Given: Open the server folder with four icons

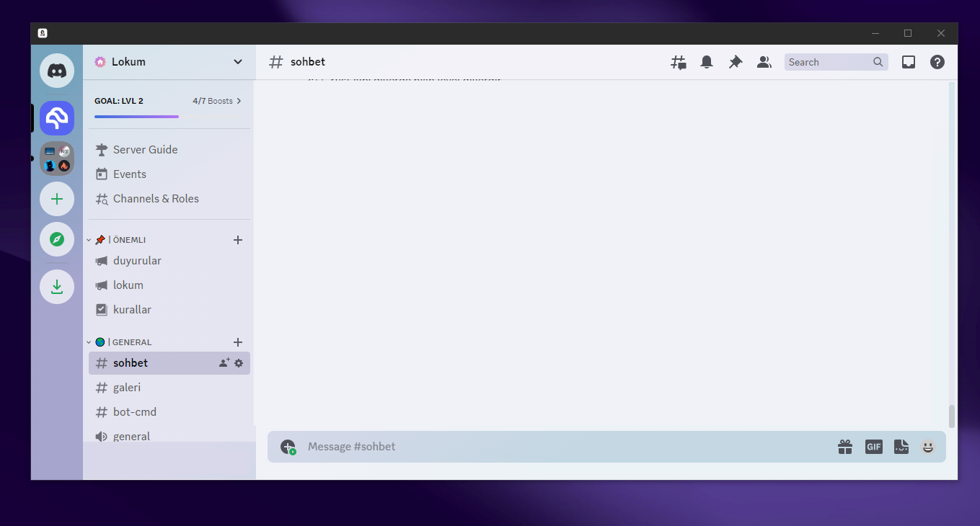Looking at the screenshot, I should click(x=57, y=159).
